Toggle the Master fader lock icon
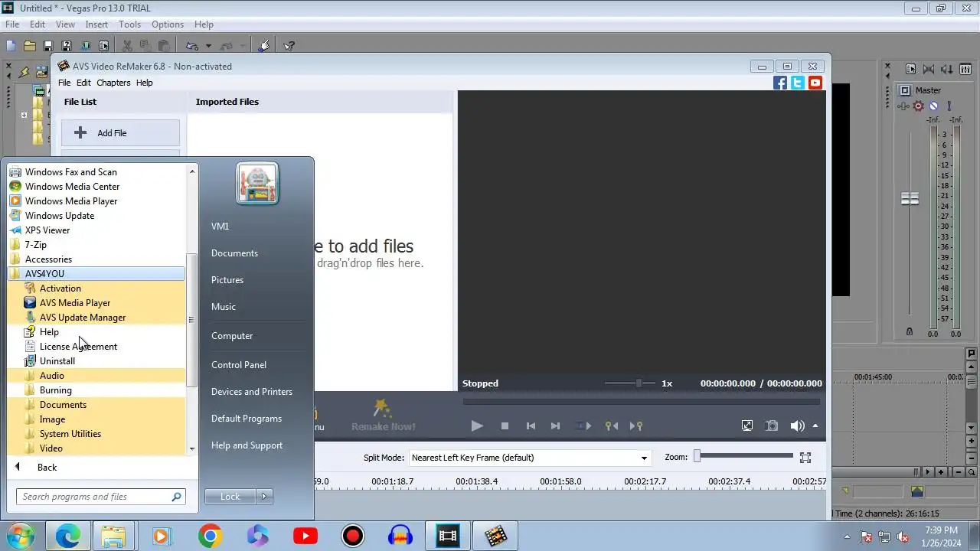This screenshot has width=980, height=551. [x=910, y=331]
